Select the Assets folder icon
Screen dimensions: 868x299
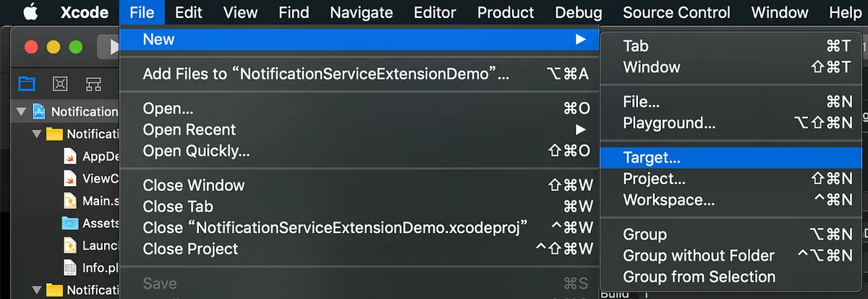coord(70,224)
